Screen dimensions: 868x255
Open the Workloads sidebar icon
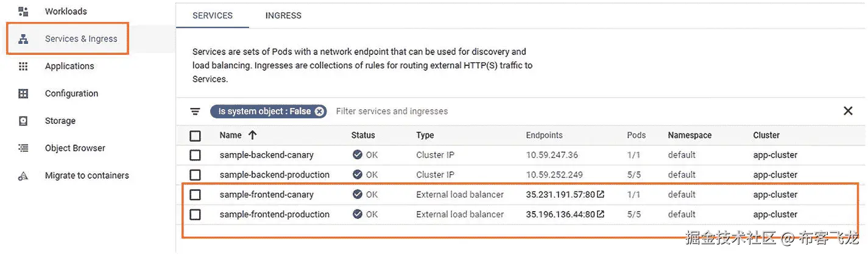point(23,12)
